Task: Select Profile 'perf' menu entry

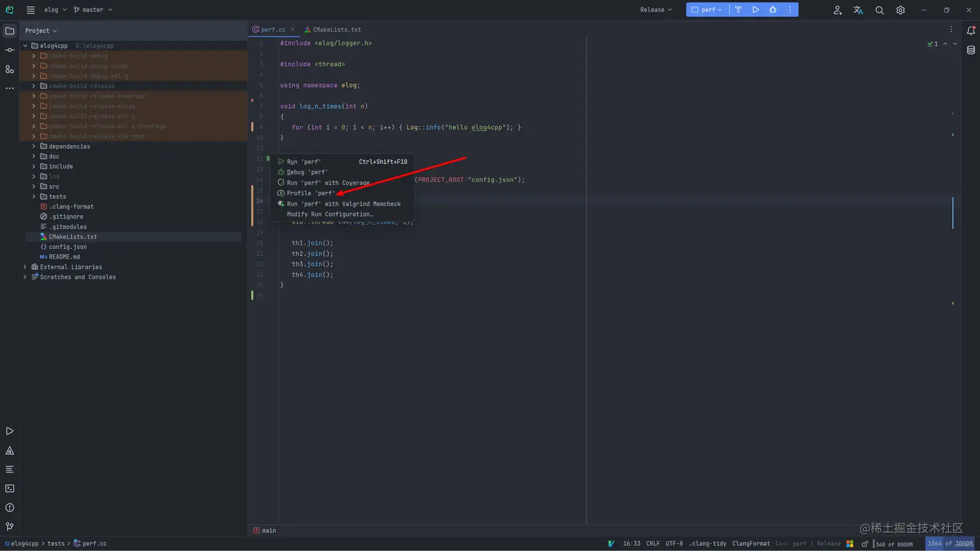Action: [x=342, y=193]
